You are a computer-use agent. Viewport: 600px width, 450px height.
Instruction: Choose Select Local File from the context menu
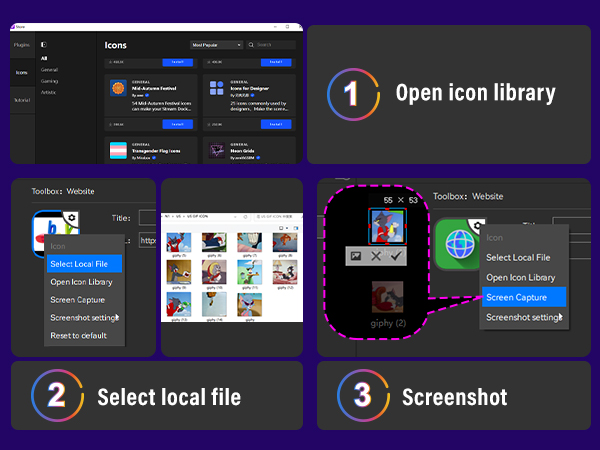[x=82, y=264]
